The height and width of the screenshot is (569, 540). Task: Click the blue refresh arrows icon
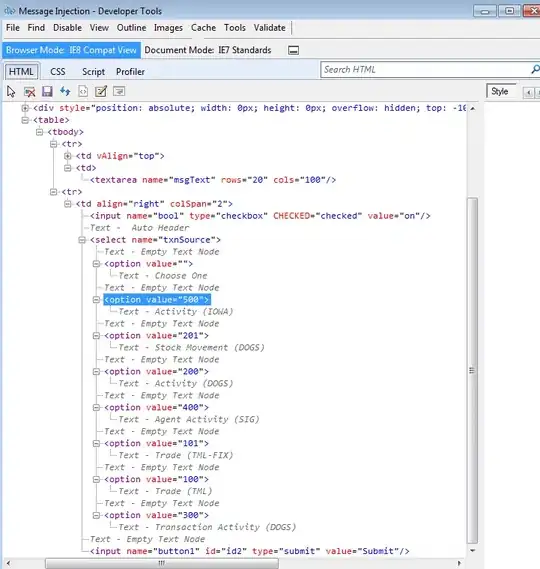[65, 91]
